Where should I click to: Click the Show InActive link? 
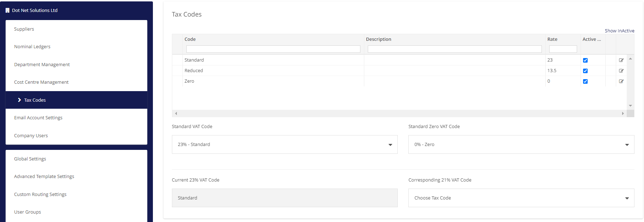619,31
